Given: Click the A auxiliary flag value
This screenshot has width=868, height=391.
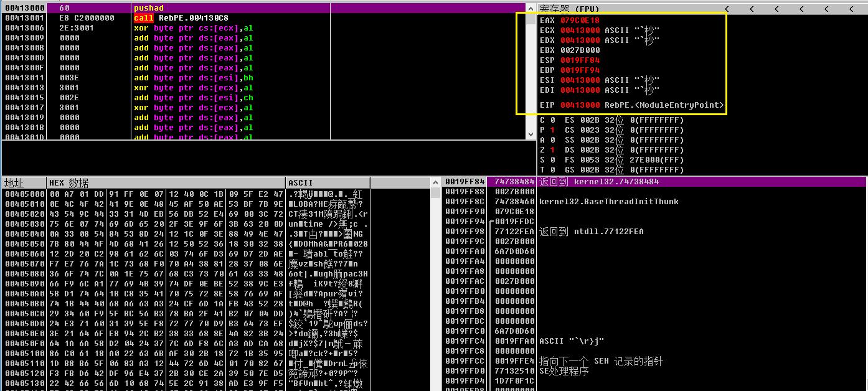Looking at the screenshot, I should click(552, 140).
